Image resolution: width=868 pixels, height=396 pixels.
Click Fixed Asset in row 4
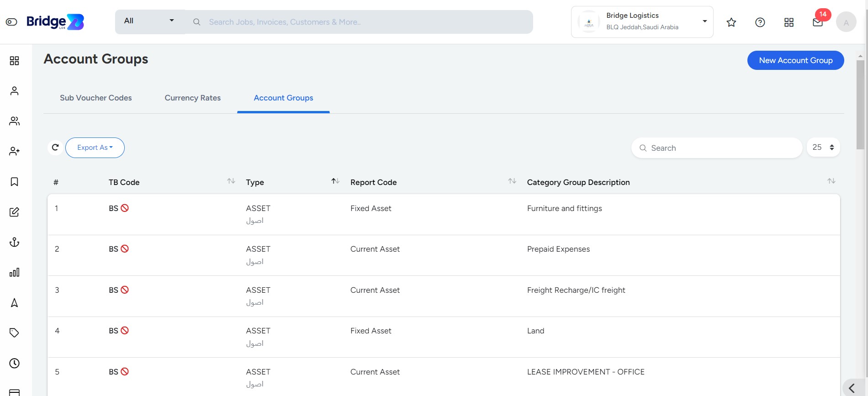pyautogui.click(x=370, y=331)
